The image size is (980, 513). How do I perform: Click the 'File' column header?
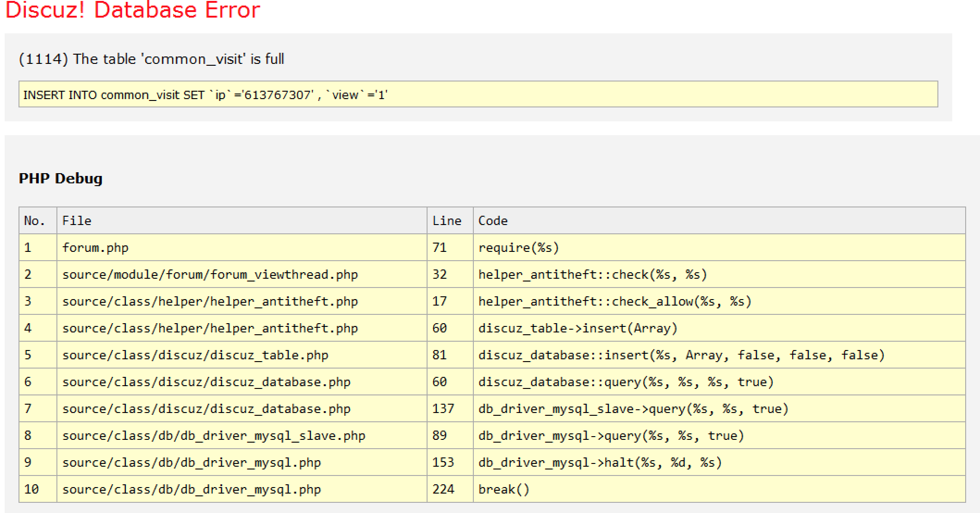[242, 220]
